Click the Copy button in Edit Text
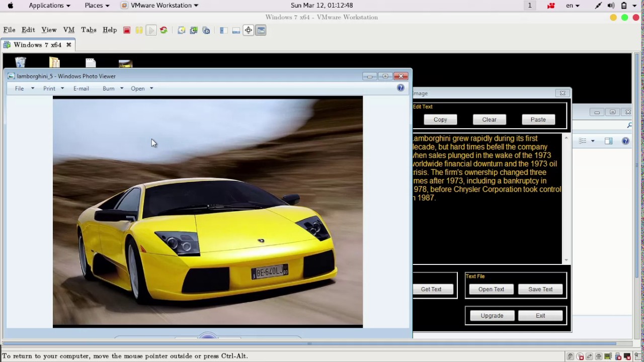Screen dimensions: 644x362 click(440, 120)
